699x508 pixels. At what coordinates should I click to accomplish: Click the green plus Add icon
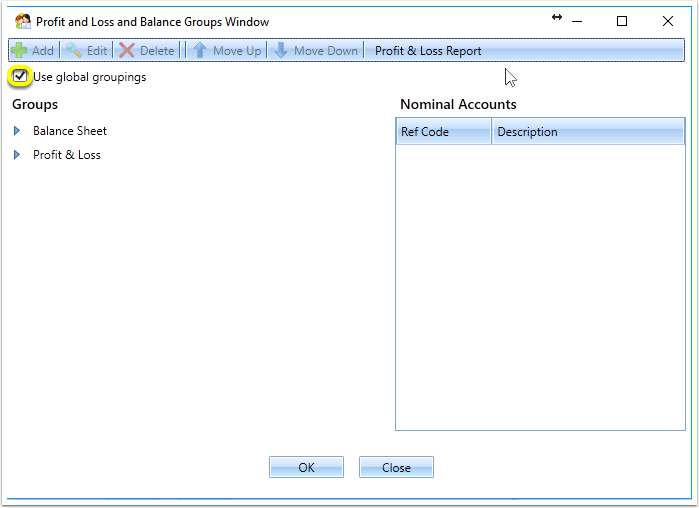point(19,50)
